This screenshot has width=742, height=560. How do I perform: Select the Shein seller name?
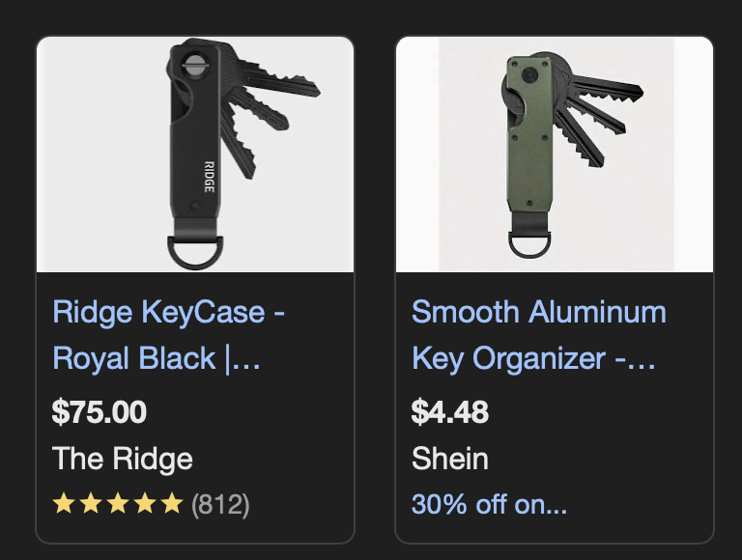450,458
